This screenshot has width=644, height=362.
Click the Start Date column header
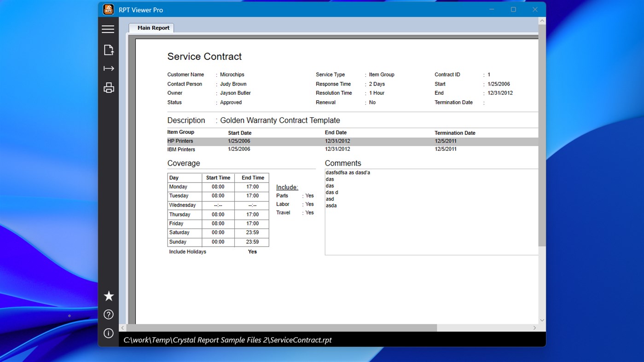[x=240, y=133]
